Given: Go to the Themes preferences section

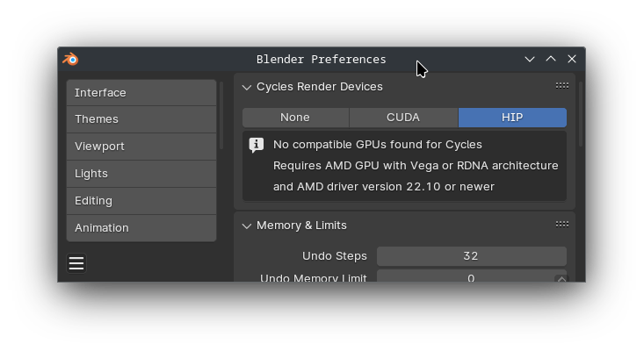Looking at the screenshot, I should [x=141, y=119].
